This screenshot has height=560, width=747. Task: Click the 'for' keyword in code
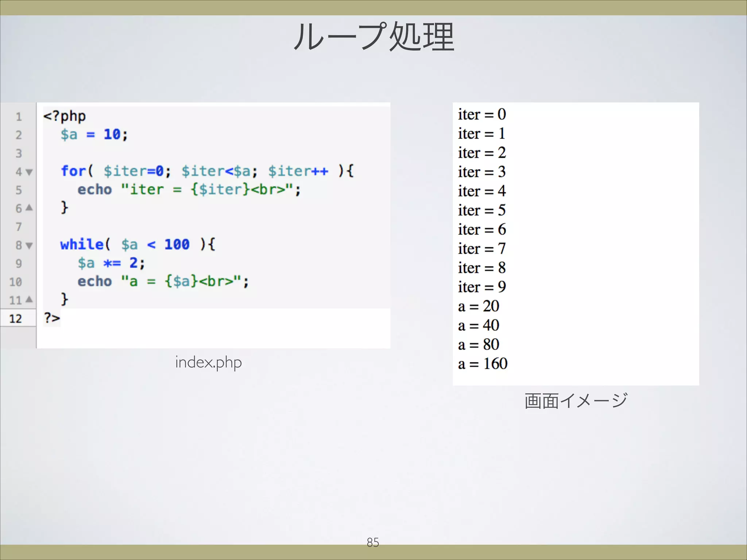73,171
